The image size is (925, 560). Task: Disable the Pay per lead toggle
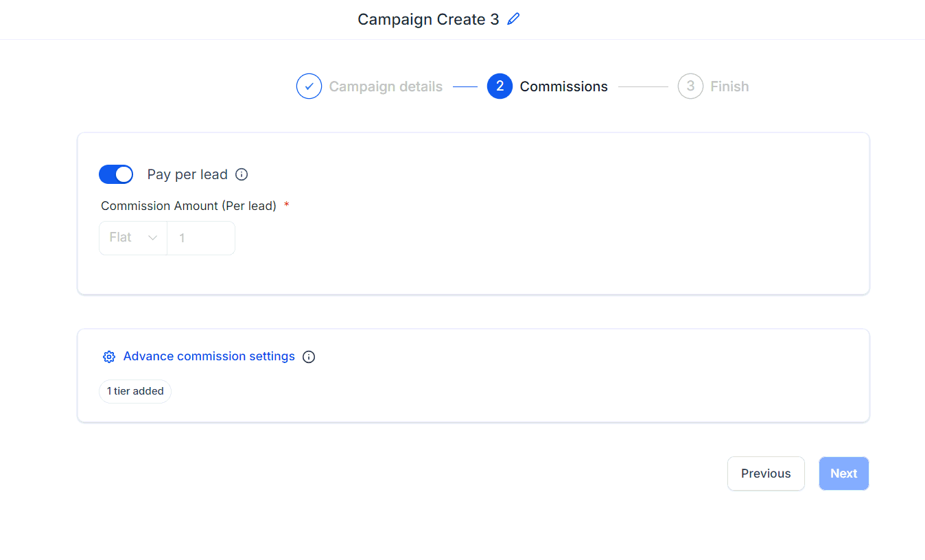[x=116, y=174]
